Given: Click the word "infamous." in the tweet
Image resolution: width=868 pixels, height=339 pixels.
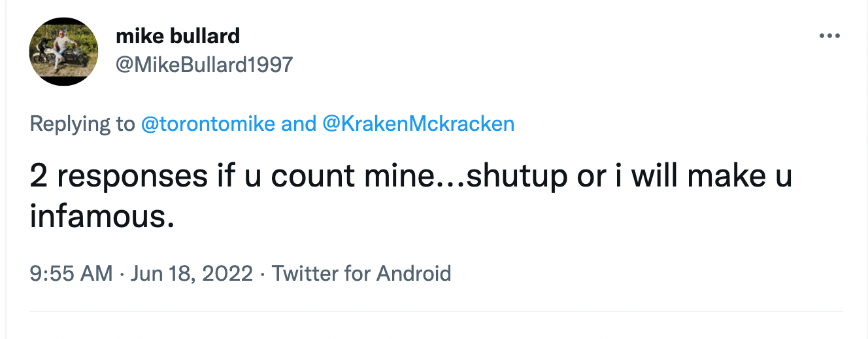Looking at the screenshot, I should click(102, 217).
